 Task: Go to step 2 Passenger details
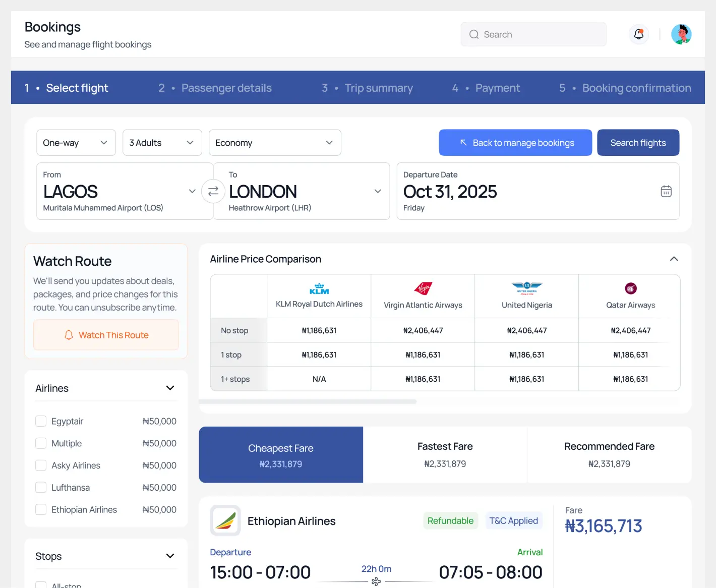pyautogui.click(x=215, y=88)
